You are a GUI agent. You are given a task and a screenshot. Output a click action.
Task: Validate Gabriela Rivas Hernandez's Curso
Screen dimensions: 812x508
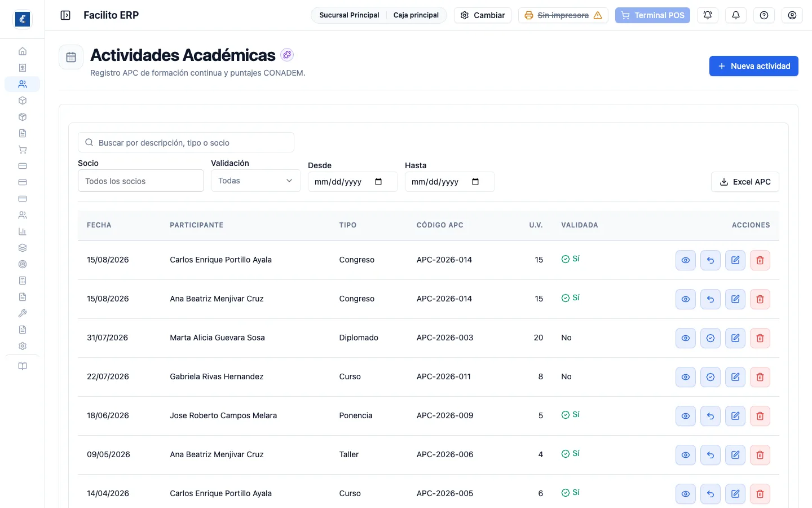[x=710, y=377]
